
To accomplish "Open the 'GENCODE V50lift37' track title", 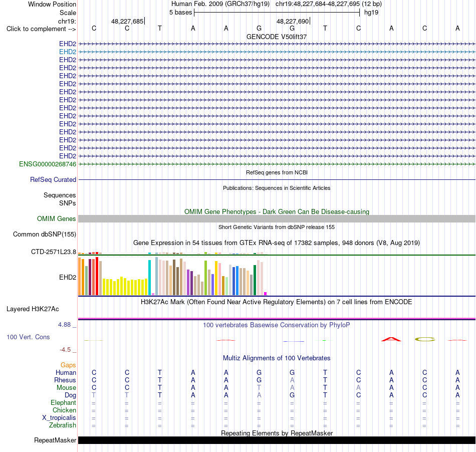I will (277, 37).
